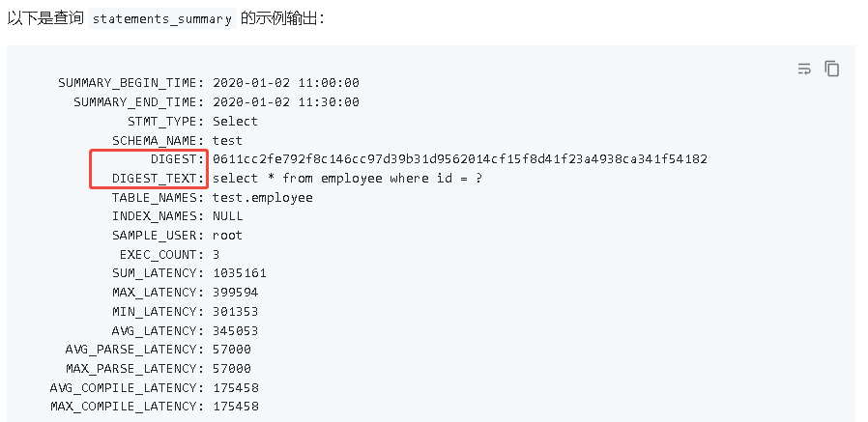Click the inline code statements_summary
The width and height of the screenshot is (868, 422).
161,19
